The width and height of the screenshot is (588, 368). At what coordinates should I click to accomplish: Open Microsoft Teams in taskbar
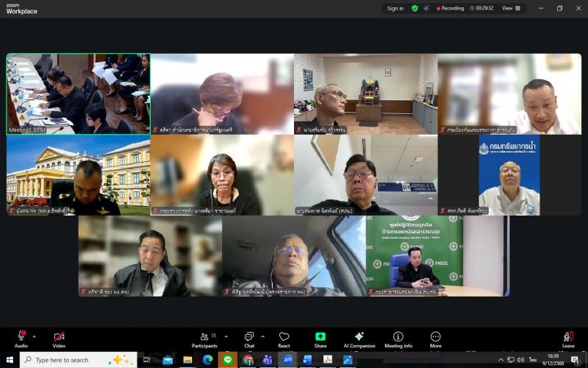(x=268, y=360)
